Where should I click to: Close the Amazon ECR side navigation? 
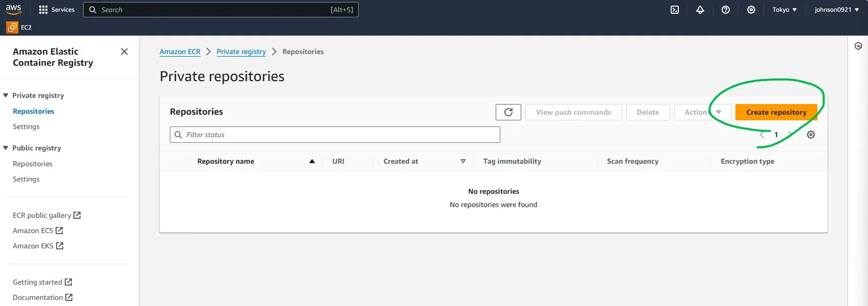[x=124, y=52]
